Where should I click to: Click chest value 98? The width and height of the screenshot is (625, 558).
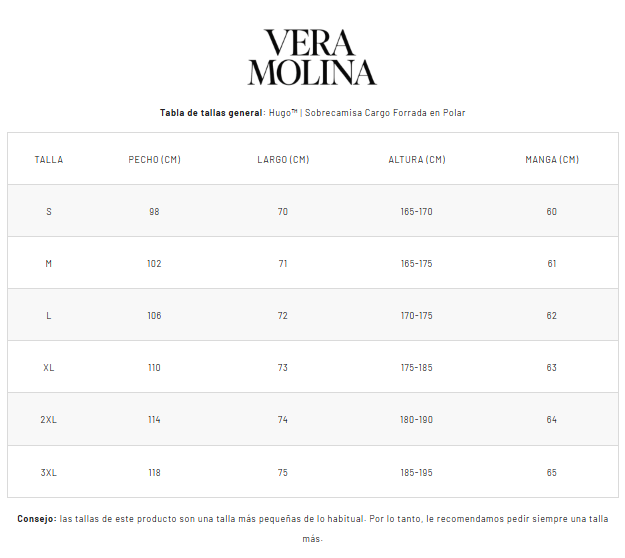[x=154, y=212]
